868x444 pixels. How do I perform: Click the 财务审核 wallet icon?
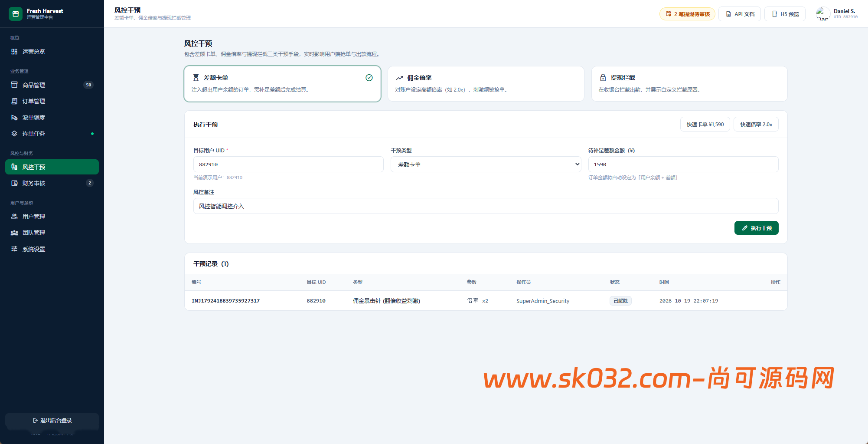point(14,183)
